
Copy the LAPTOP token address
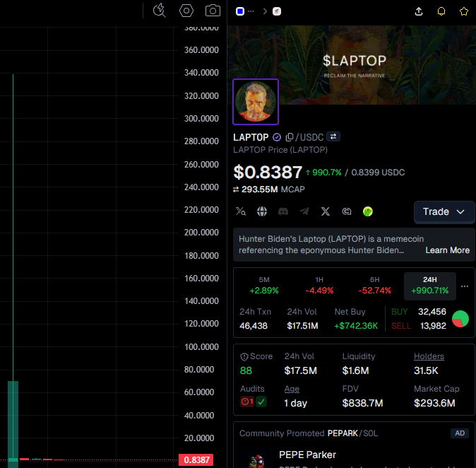(x=290, y=137)
